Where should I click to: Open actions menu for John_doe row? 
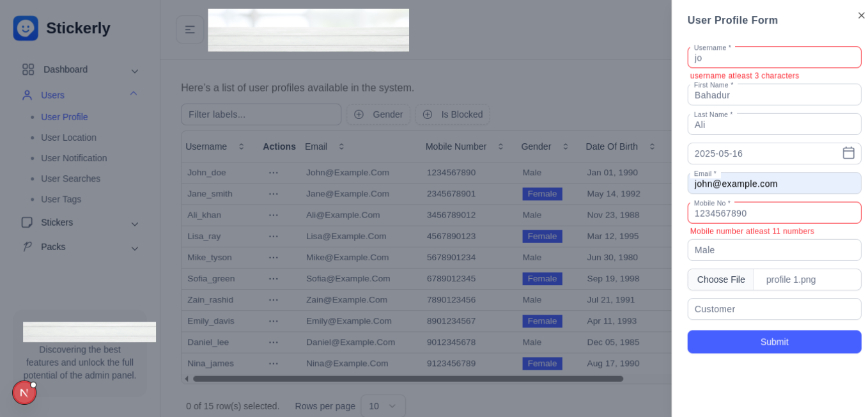point(274,173)
